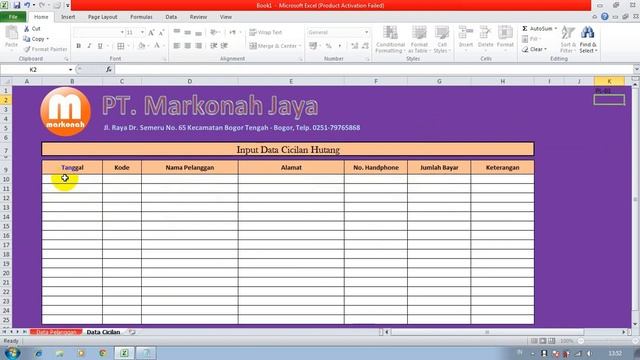Open the General number format dropdown
This screenshot has width=640, height=360.
(x=367, y=32)
